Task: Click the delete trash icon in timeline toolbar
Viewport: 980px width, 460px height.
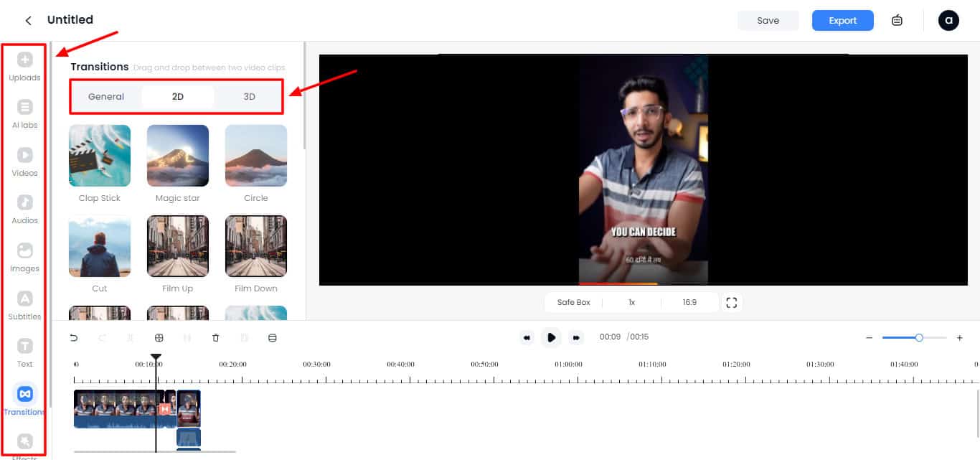Action: tap(216, 337)
